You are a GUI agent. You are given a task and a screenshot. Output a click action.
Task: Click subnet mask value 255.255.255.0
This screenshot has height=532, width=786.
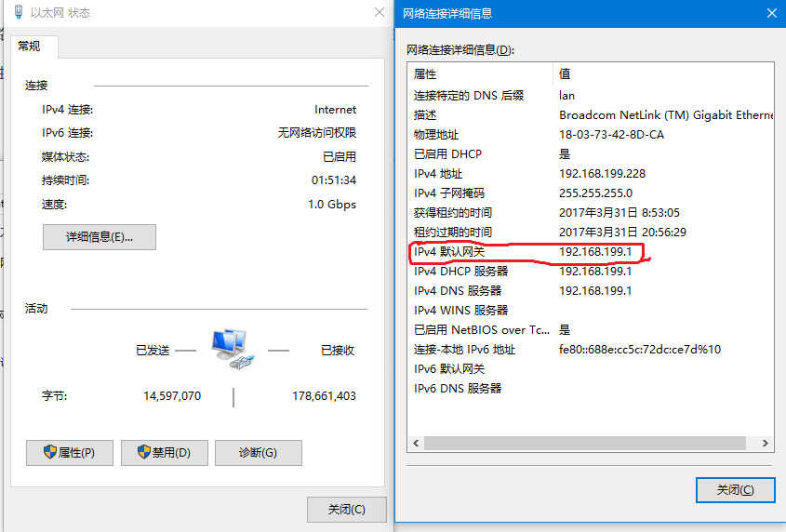point(595,193)
